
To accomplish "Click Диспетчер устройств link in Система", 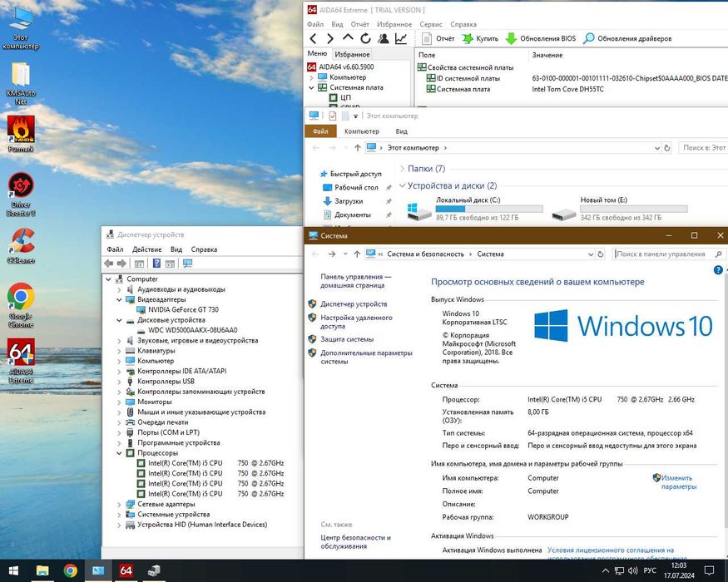I will [354, 304].
